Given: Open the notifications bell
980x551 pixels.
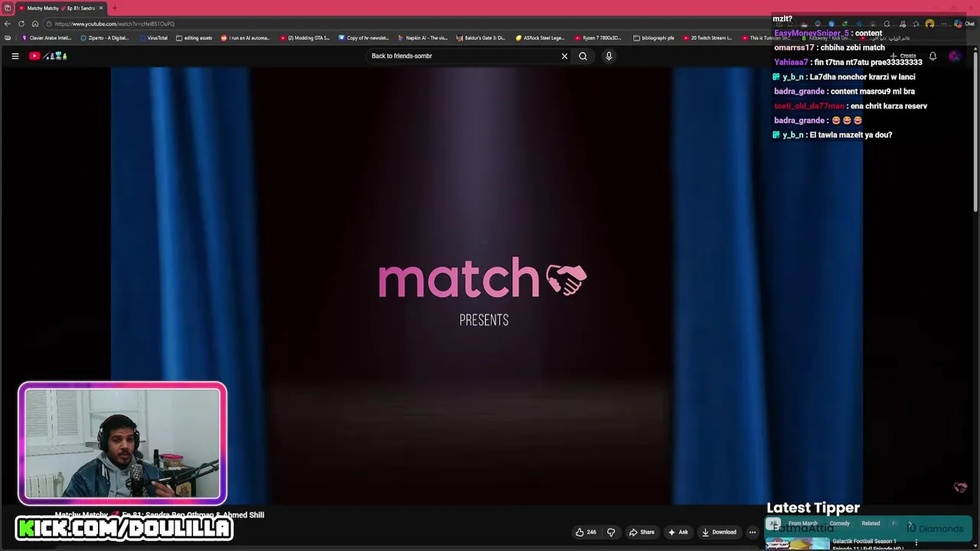Looking at the screenshot, I should point(933,56).
